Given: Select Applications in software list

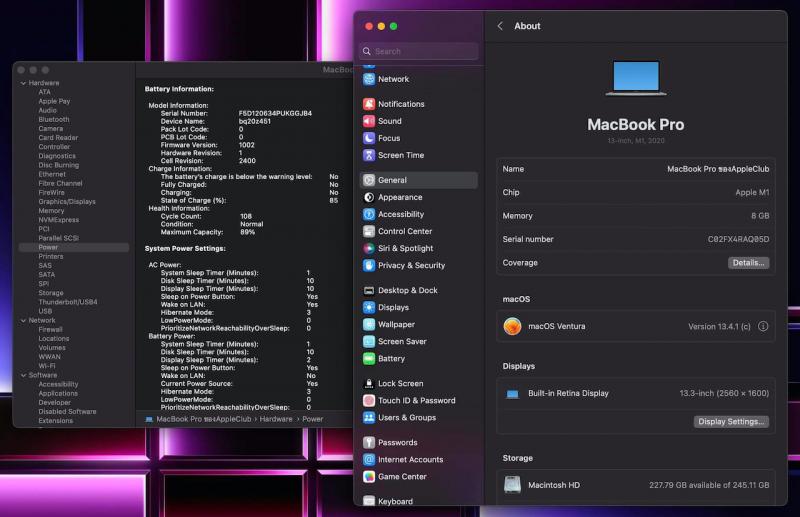Looking at the screenshot, I should tap(58, 393).
